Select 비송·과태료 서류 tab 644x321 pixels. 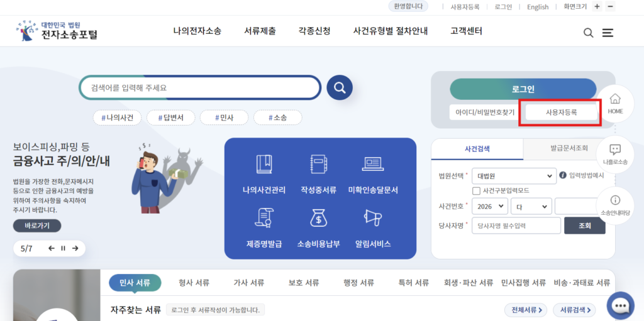tap(582, 283)
